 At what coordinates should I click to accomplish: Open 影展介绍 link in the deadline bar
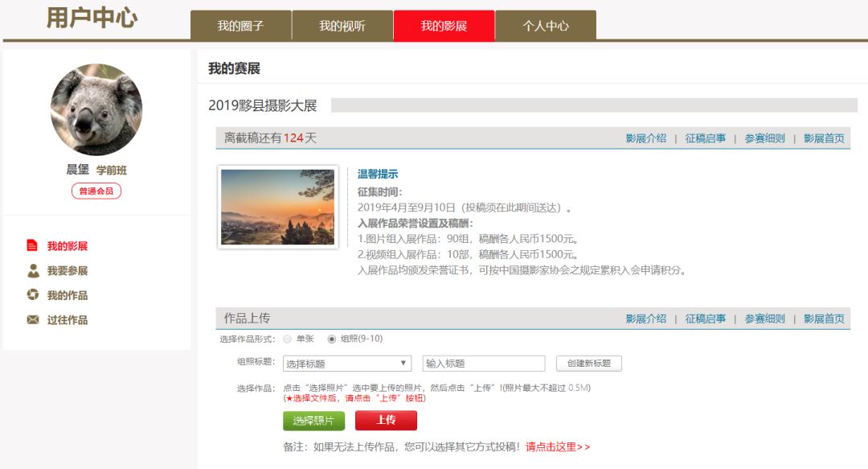(x=646, y=138)
